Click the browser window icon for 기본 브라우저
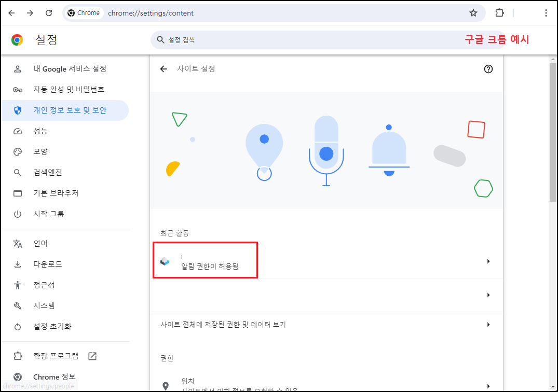The image size is (558, 392). pyautogui.click(x=18, y=193)
